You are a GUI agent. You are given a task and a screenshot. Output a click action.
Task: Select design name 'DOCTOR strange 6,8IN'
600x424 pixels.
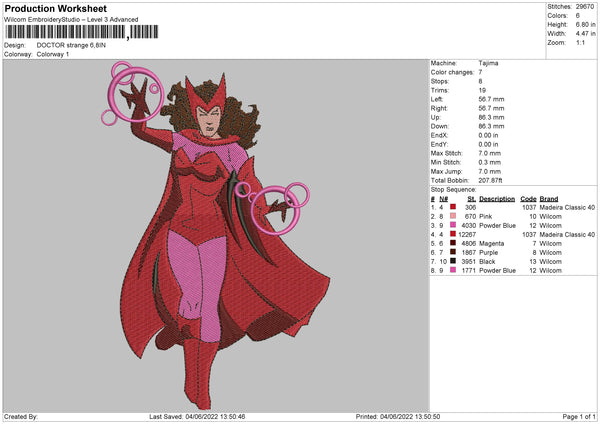point(71,45)
